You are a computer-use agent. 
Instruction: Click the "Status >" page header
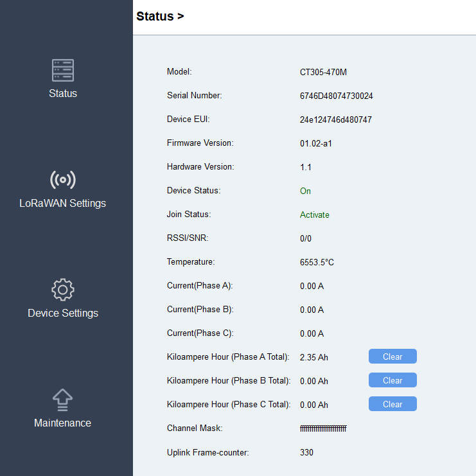pyautogui.click(x=160, y=17)
